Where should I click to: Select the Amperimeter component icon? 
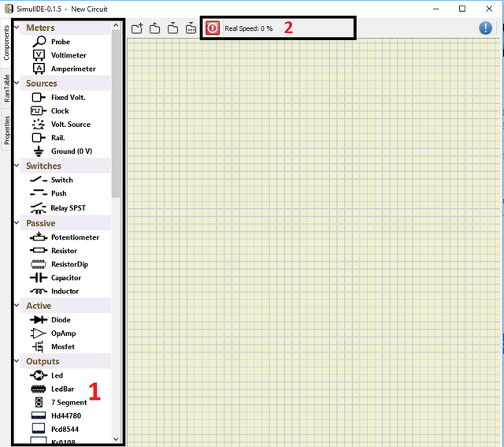coord(39,69)
